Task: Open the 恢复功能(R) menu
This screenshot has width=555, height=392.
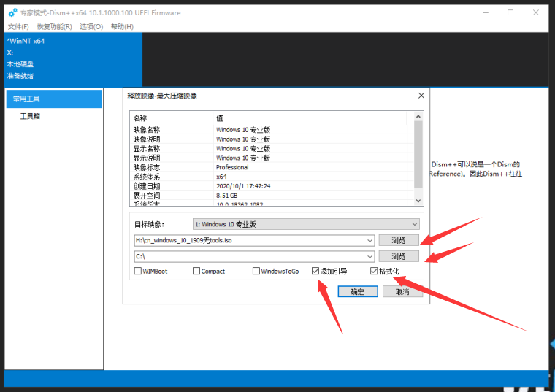Action: [x=54, y=27]
